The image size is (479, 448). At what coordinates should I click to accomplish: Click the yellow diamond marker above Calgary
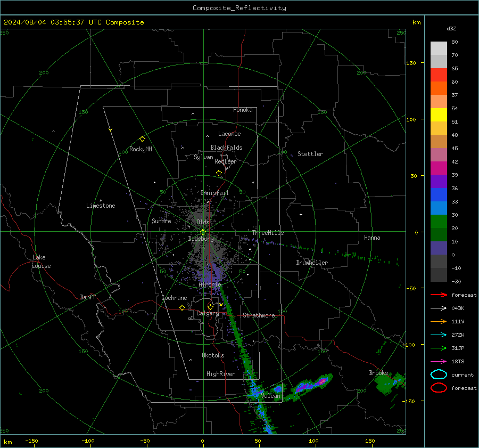coord(210,307)
